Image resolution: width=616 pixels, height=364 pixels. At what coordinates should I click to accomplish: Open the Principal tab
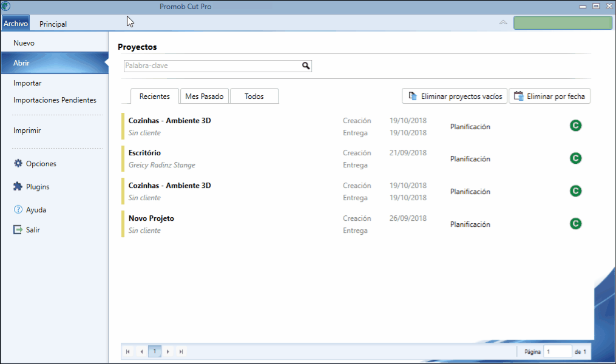53,24
